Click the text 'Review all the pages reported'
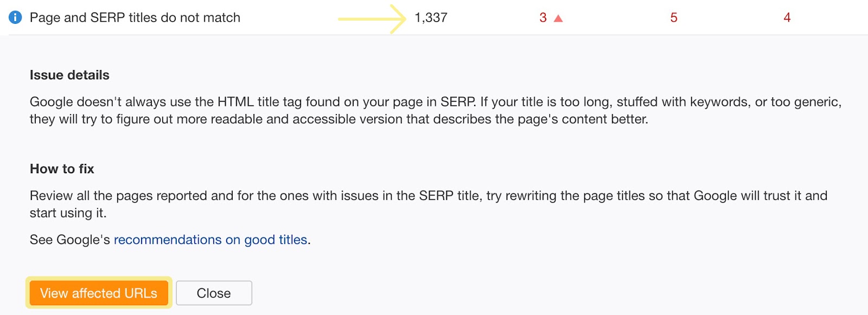 click(x=118, y=196)
